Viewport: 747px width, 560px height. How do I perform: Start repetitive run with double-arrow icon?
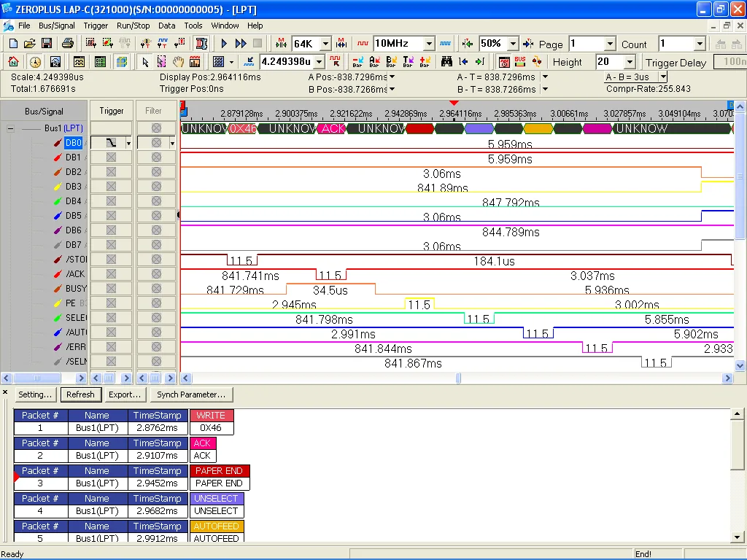click(241, 44)
